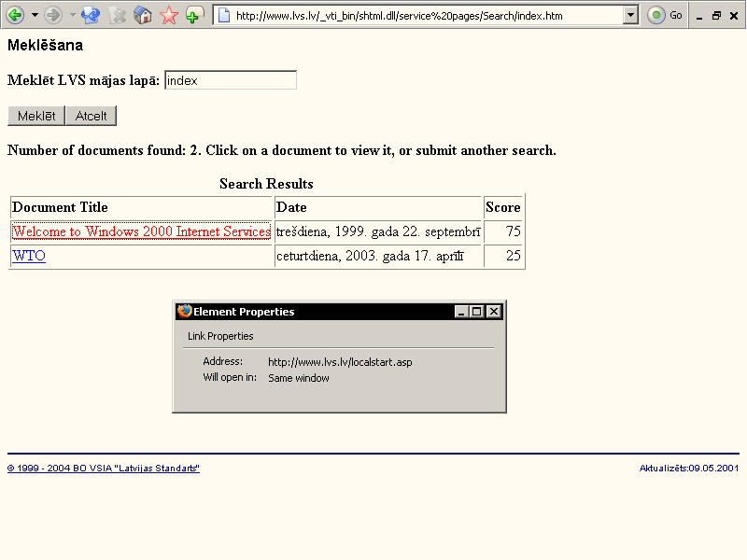Screen dimensions: 747x560
Task: Open the WTO search result link
Action: 29,256
